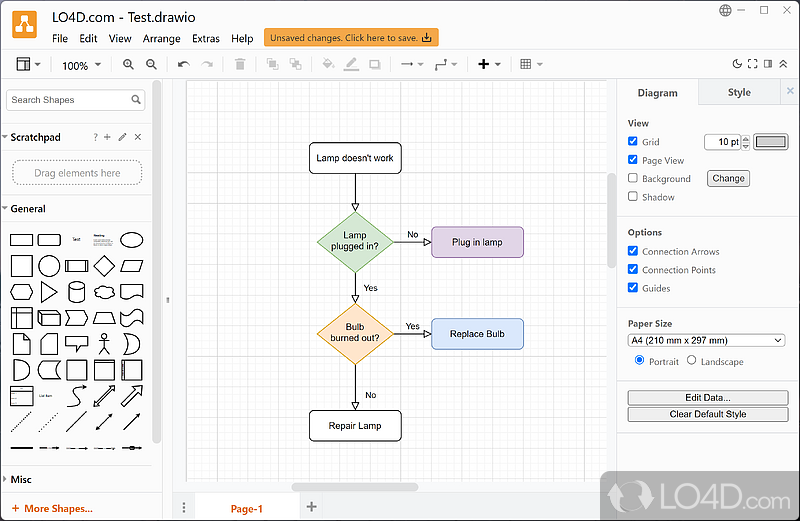Disable the Grid checkbox
Viewport: 800px width, 521px height.
[633, 142]
